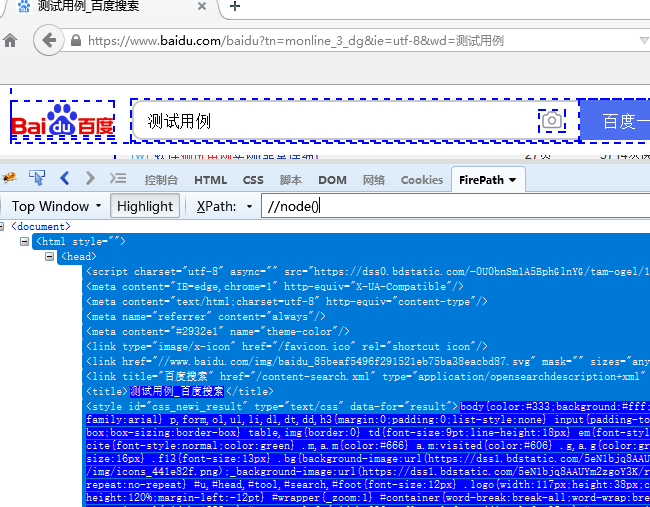Open the 脚本 panel tab
Screen dimensions: 650x507
pyautogui.click(x=291, y=180)
